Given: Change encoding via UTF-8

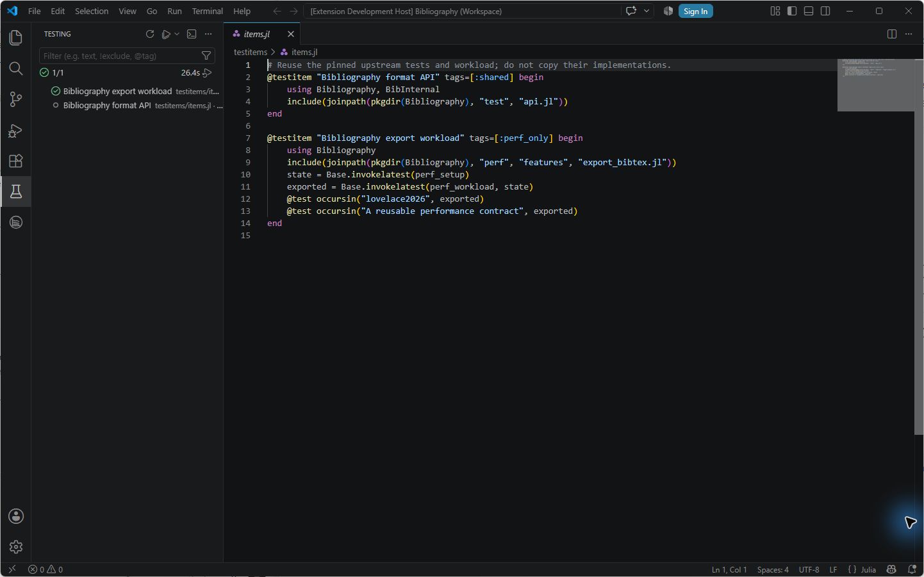Looking at the screenshot, I should (809, 569).
